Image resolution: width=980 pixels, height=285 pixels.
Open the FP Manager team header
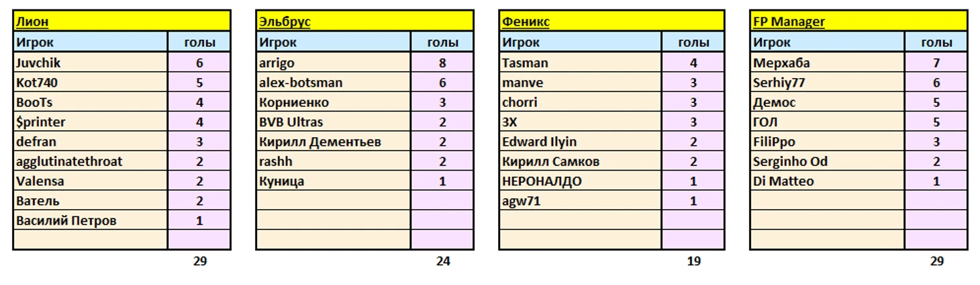[789, 22]
